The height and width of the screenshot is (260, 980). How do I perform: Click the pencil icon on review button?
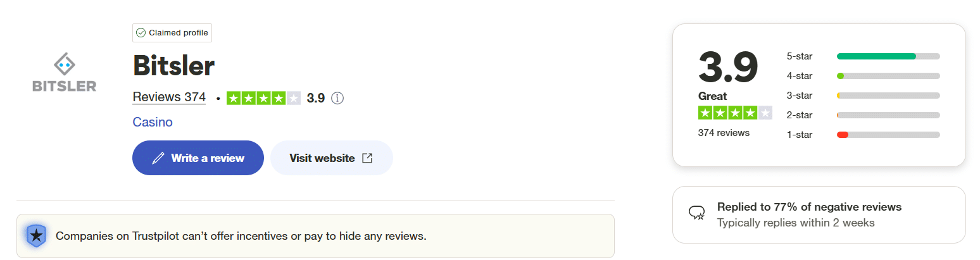tap(158, 158)
